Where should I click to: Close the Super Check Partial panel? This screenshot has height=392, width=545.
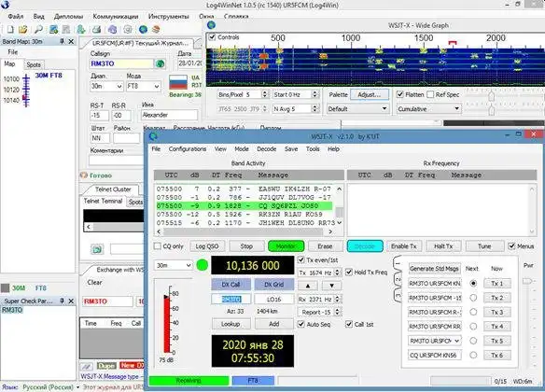[x=71, y=301]
